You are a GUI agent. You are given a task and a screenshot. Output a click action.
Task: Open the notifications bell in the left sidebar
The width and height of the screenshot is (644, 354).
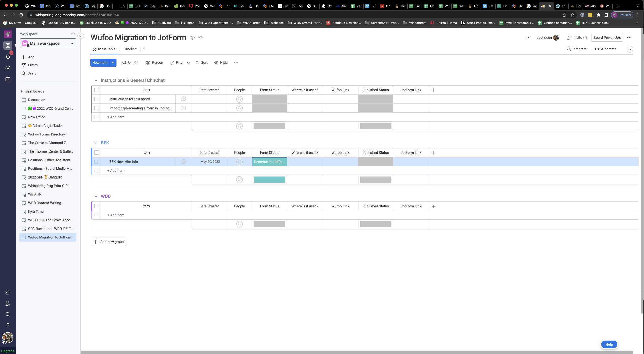pos(8,56)
